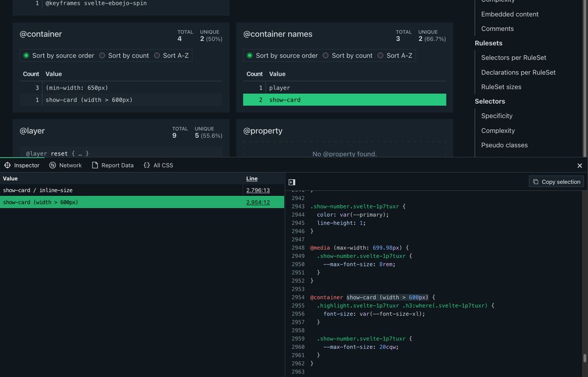Click code line 2948 @media rule
Screen dimensions: 588x377
[x=359, y=248]
